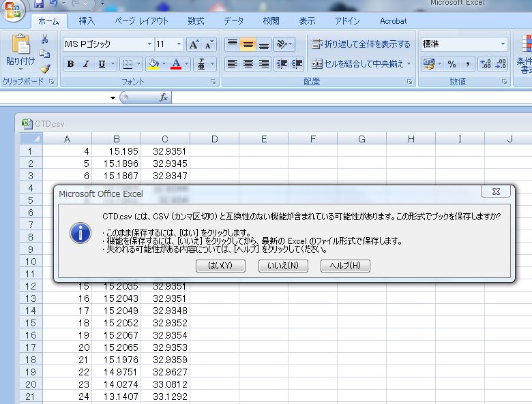Open the fill color bucket swatch
The height and width of the screenshot is (404, 532).
pos(153,64)
